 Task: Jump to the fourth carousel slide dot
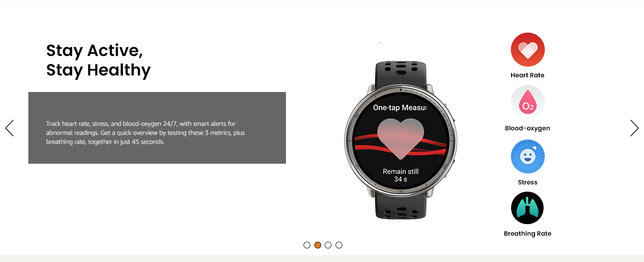click(339, 245)
